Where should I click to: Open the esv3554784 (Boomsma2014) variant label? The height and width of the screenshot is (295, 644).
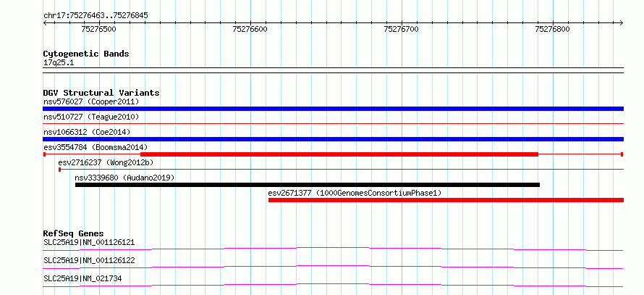pyautogui.click(x=96, y=147)
